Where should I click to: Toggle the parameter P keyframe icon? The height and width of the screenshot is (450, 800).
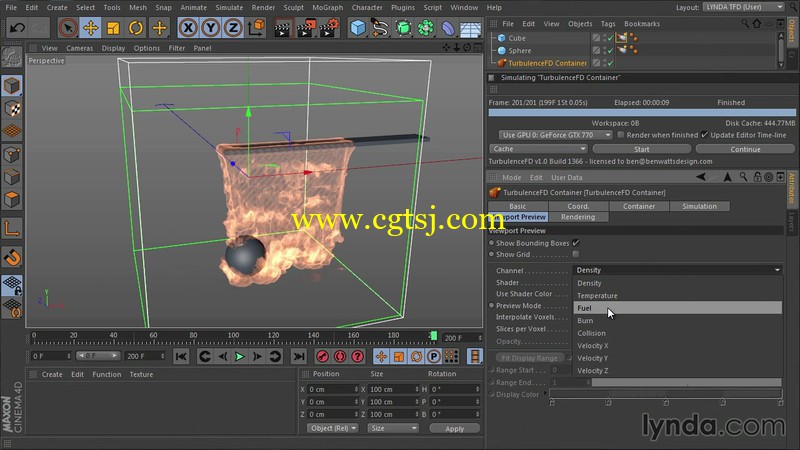point(434,356)
